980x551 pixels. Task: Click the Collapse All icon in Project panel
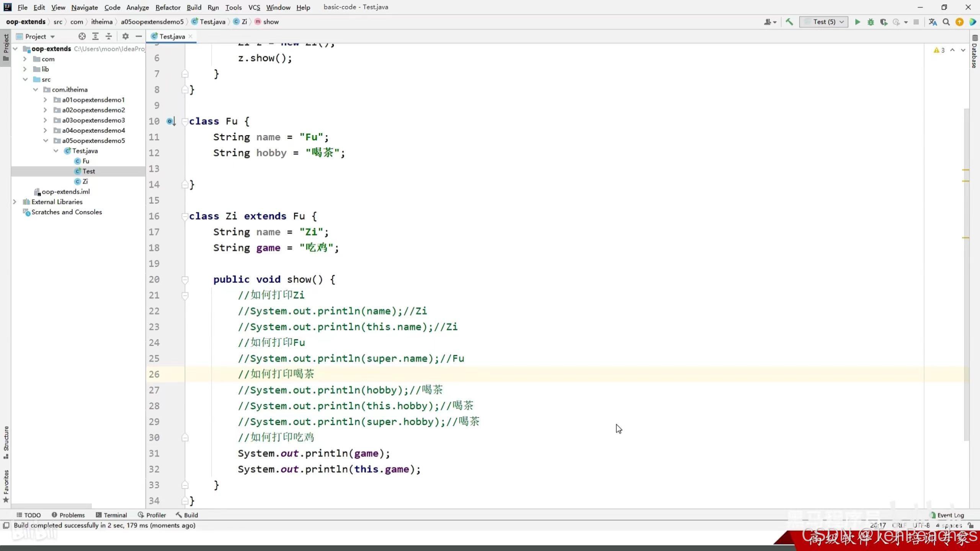click(x=109, y=36)
